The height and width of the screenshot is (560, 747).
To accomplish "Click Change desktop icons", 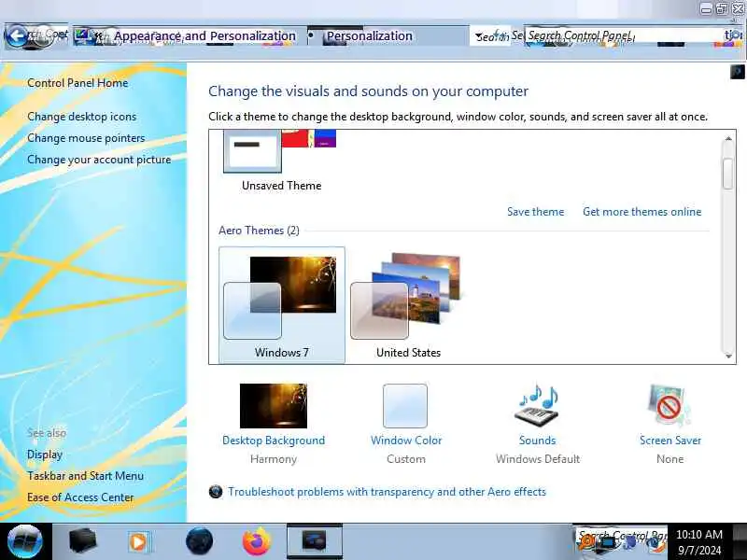I will coord(82,117).
